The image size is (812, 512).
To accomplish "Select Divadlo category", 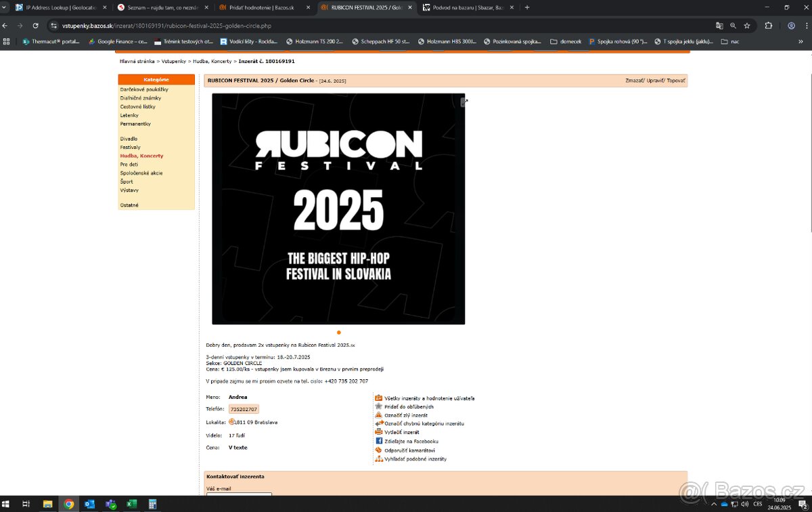I will coord(129,138).
